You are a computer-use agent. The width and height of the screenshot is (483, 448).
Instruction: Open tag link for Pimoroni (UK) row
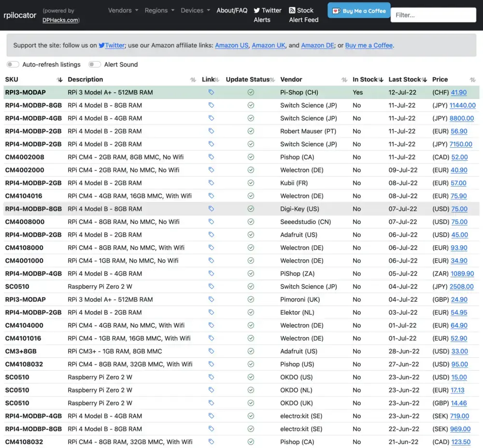pyautogui.click(x=211, y=299)
